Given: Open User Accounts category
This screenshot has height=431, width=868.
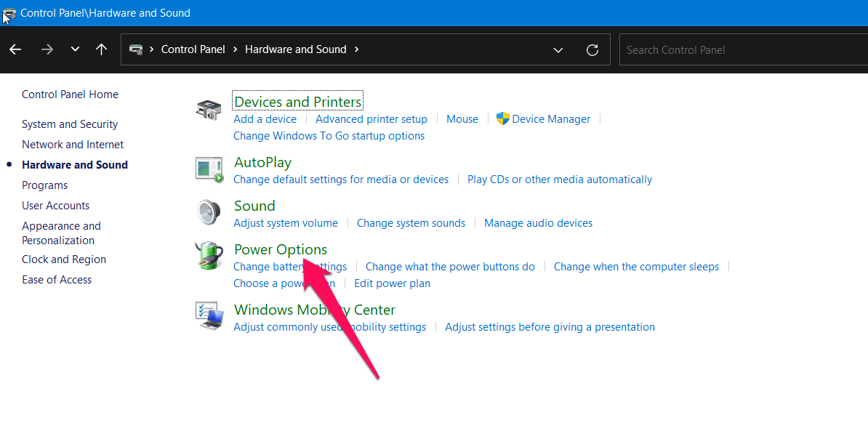Looking at the screenshot, I should pyautogui.click(x=55, y=206).
